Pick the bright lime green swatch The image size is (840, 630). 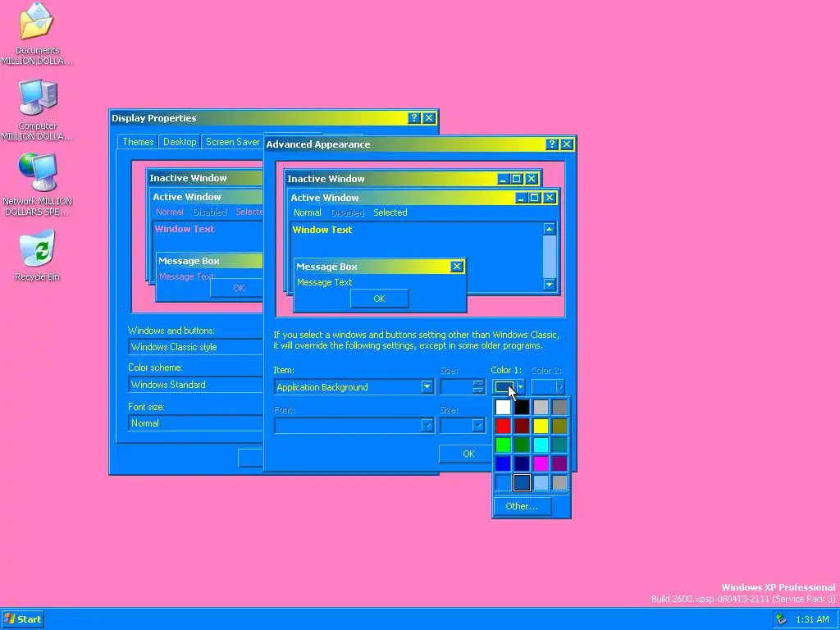click(x=503, y=445)
